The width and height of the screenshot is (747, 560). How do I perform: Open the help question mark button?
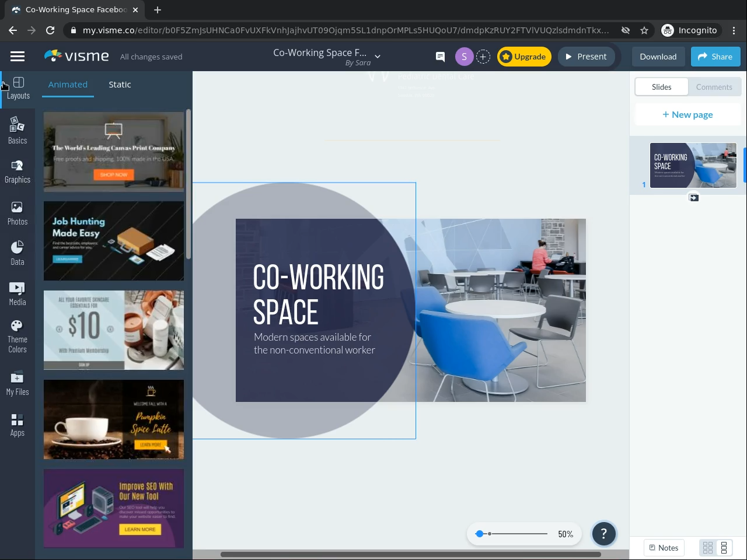click(x=604, y=533)
